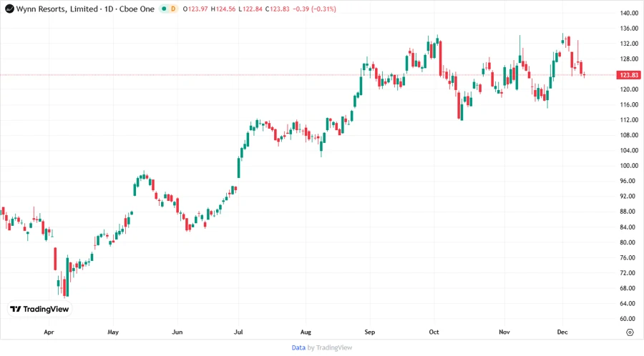Click the high value H124.56
Screen dimensions: 644x356
(x=223, y=9)
